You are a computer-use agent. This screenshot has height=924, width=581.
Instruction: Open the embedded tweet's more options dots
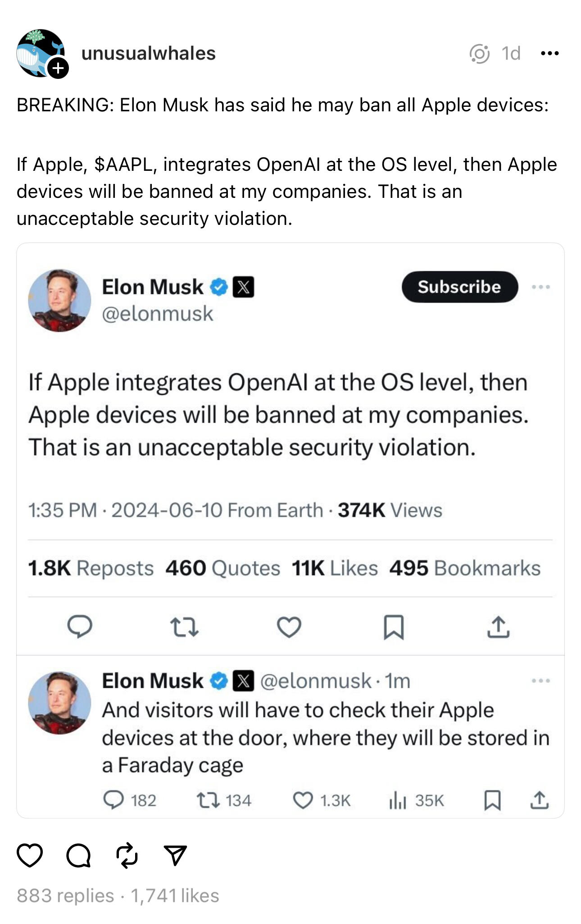coord(540,287)
